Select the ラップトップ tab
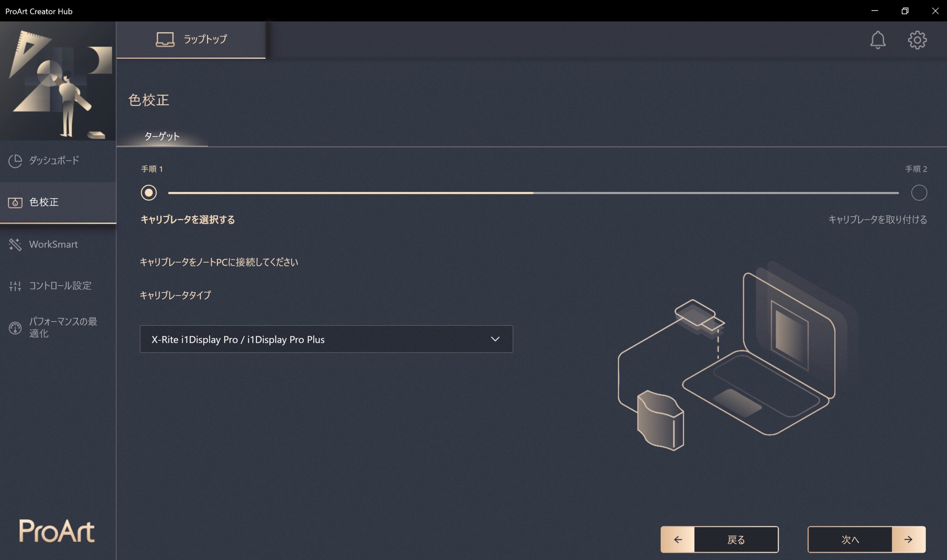947x560 pixels. point(191,40)
